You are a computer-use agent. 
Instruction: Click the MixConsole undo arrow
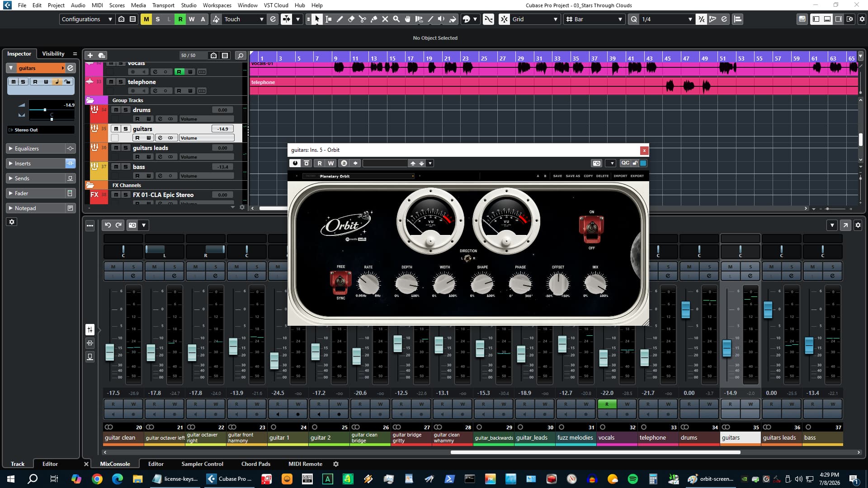[108, 225]
